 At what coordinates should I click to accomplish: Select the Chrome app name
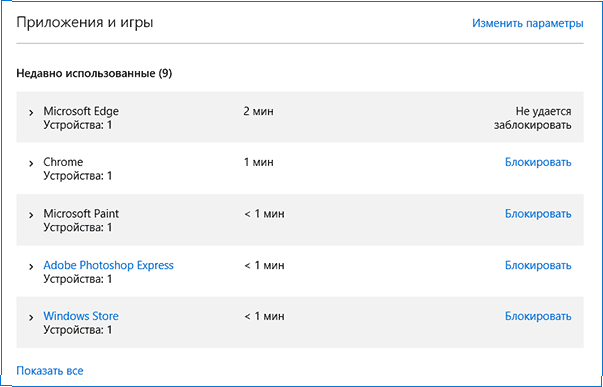point(63,162)
